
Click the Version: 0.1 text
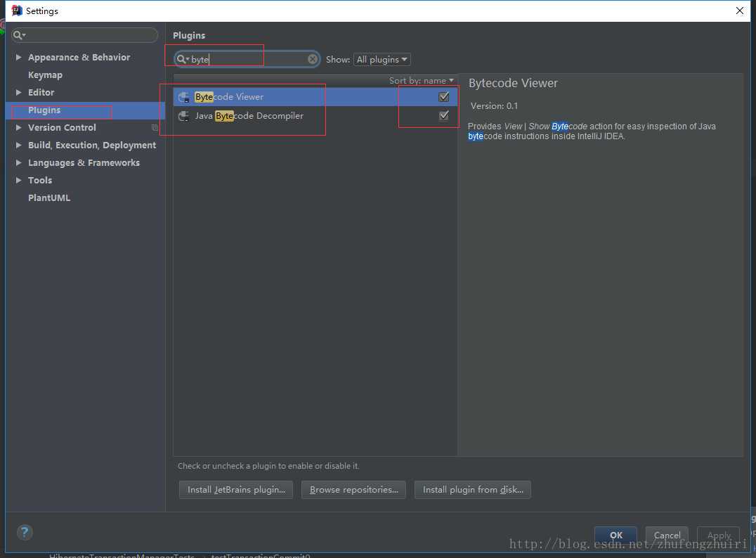click(494, 105)
